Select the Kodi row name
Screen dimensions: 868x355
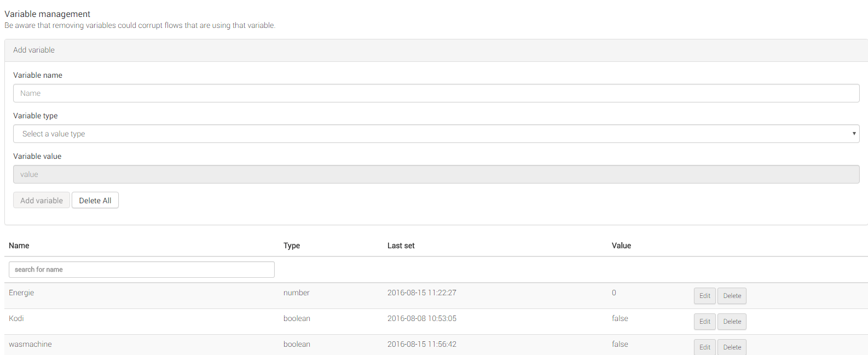[x=16, y=318]
